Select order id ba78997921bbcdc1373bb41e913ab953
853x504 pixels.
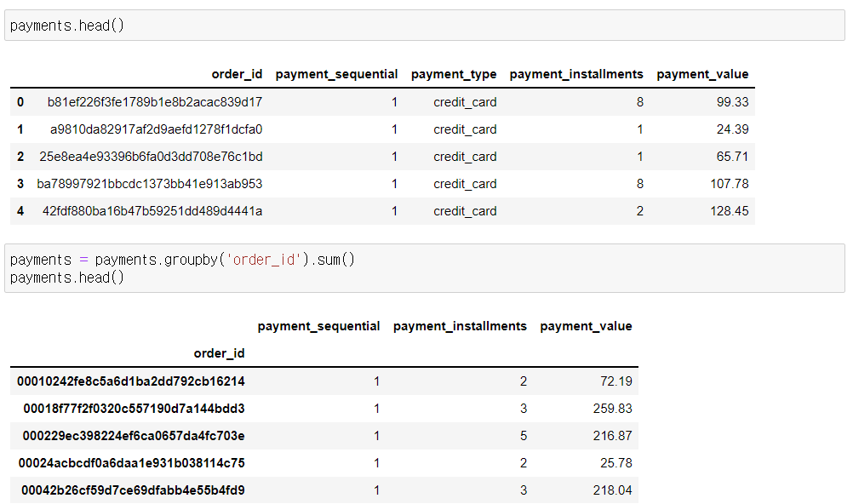(150, 183)
